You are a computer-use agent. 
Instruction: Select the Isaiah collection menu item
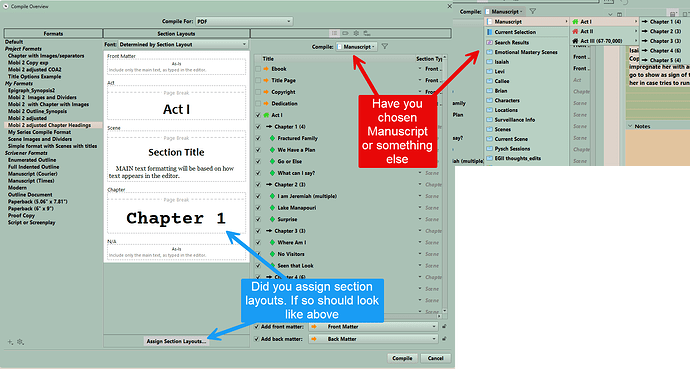tap(527, 62)
